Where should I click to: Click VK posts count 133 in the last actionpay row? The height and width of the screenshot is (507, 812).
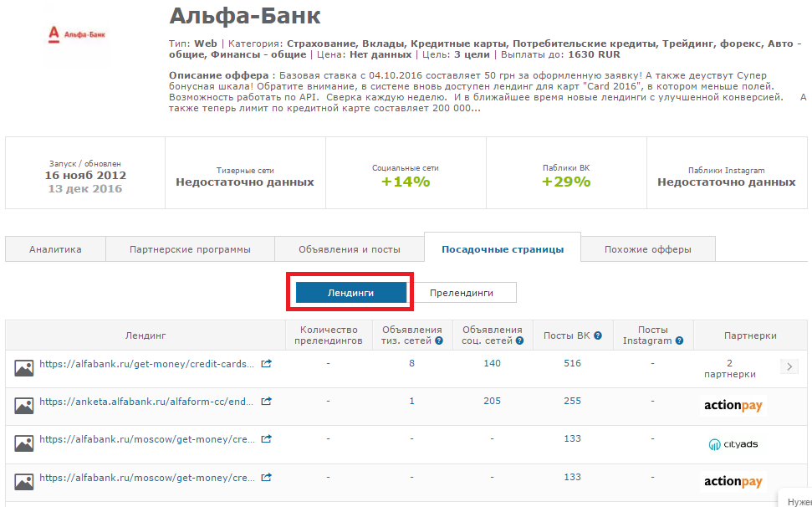(572, 477)
